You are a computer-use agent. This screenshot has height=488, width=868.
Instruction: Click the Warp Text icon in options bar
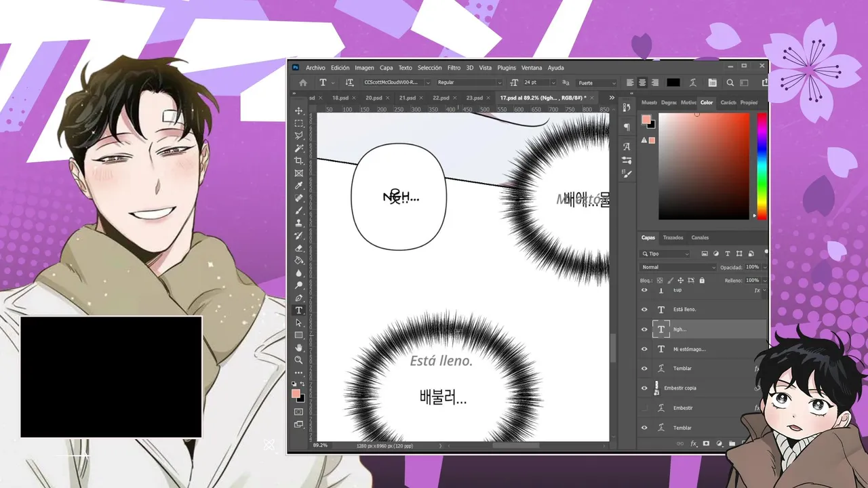(x=693, y=83)
